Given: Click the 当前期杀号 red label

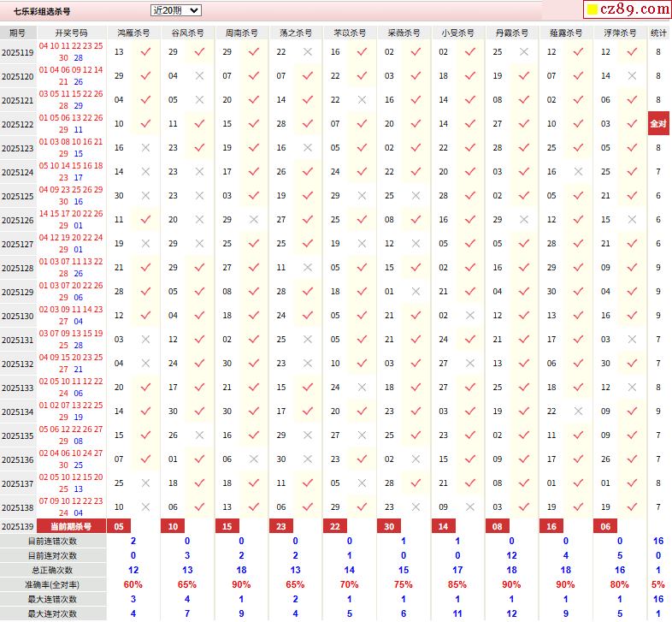Looking at the screenshot, I should (71, 526).
